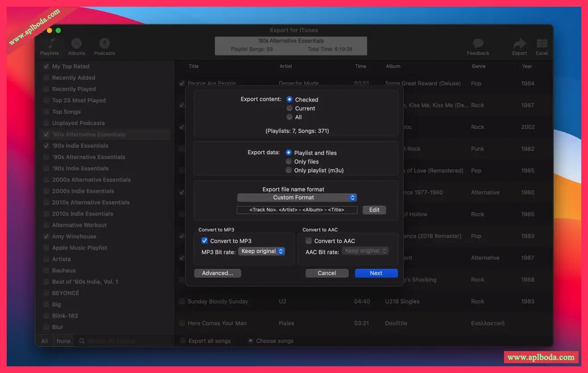
Task: Click the playlist search magnifier icon
Action: 82,341
